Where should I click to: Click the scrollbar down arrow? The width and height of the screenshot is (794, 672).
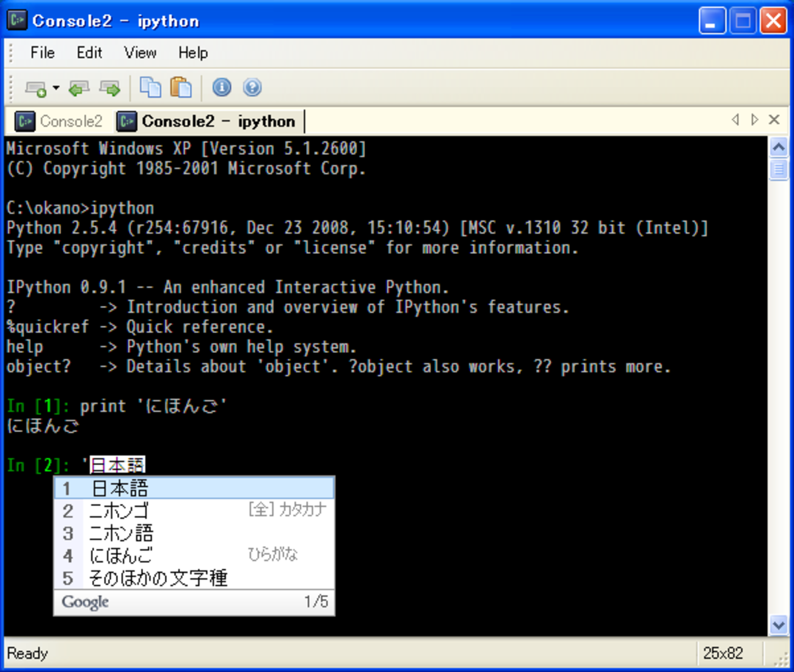[779, 625]
